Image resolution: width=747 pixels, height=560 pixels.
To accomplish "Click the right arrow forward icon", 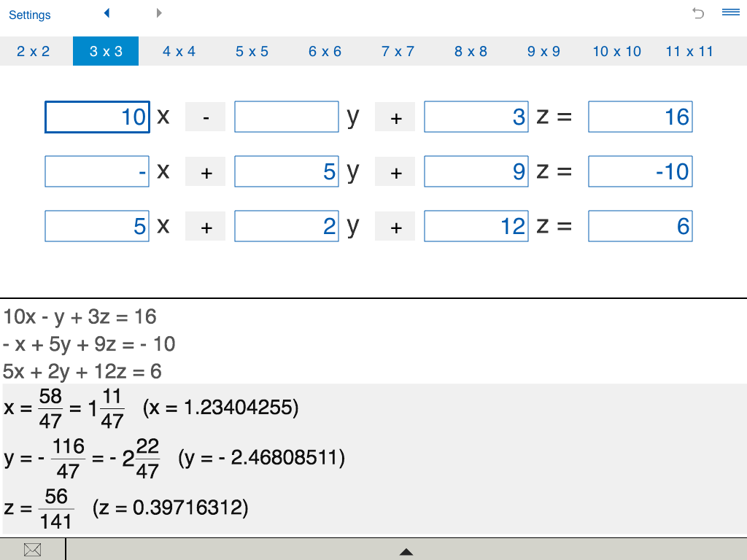I will (x=159, y=13).
